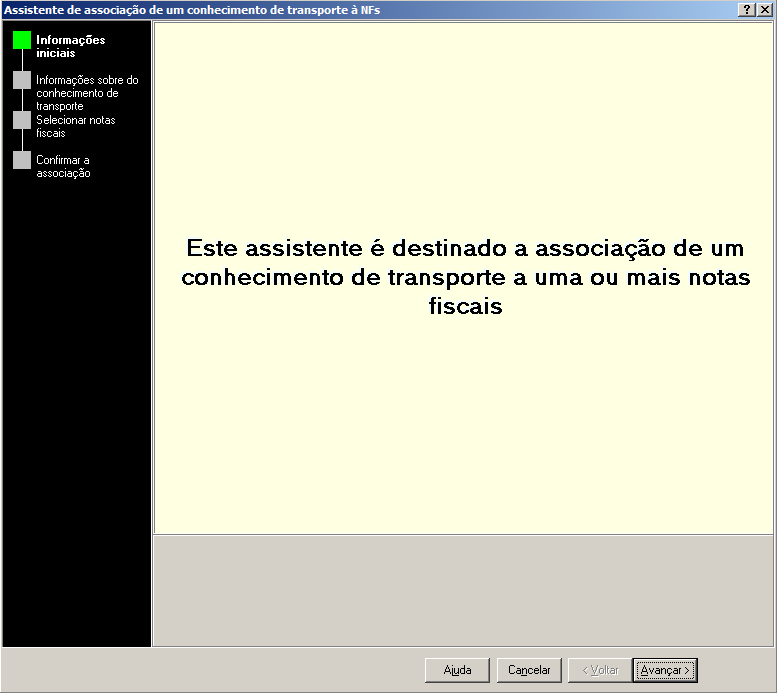The height and width of the screenshot is (693, 777).
Task: Advance with the Avançar button
Action: 665,670
